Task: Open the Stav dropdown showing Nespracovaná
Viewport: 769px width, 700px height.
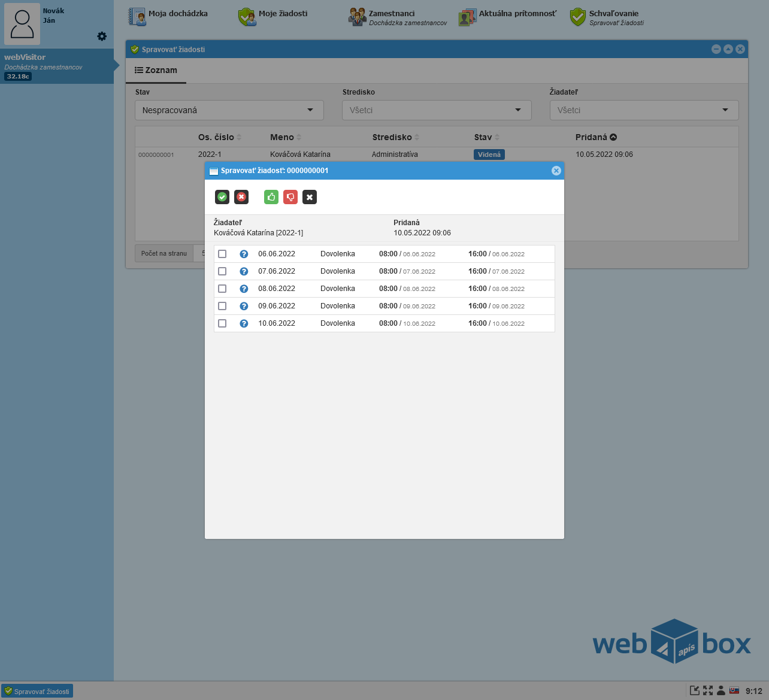Action: click(x=229, y=110)
